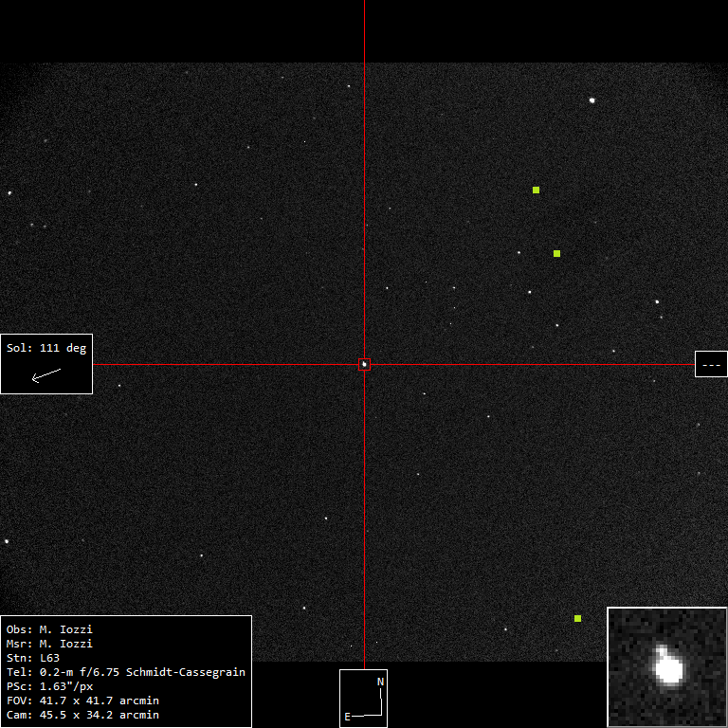Click the PSc pixel scale line
728x728 pixels.
coord(49,686)
